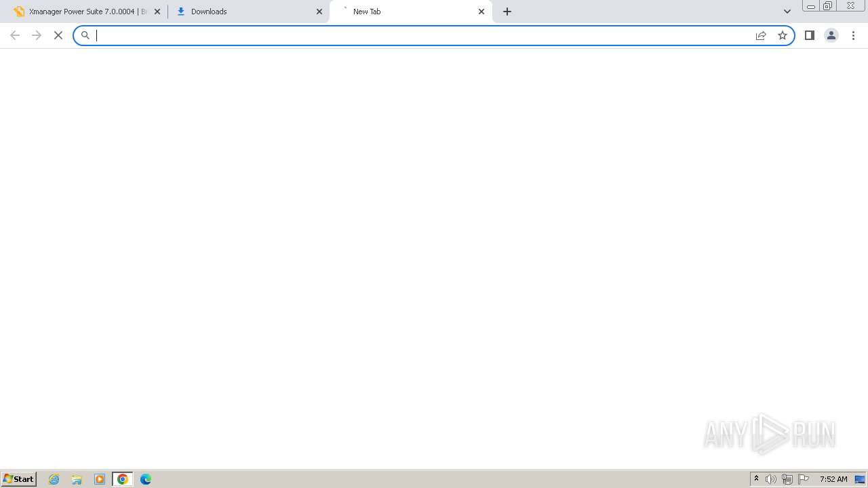
Task: Bookmark this tab with the star icon
Action: click(783, 35)
